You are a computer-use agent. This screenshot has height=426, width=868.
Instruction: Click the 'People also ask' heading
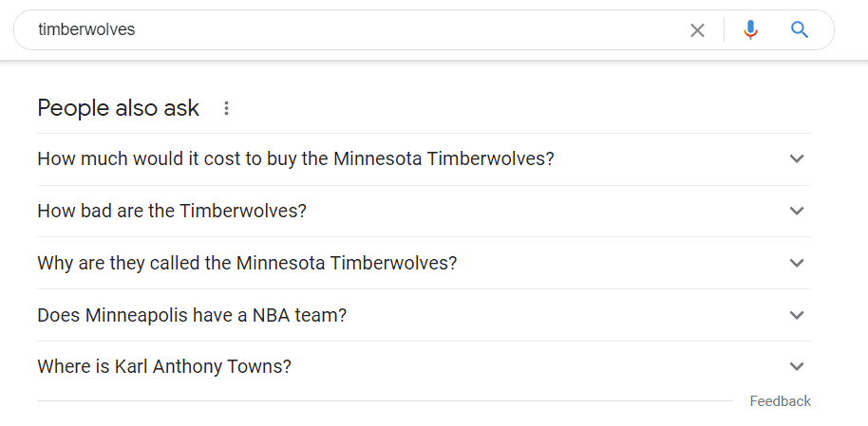[x=119, y=108]
